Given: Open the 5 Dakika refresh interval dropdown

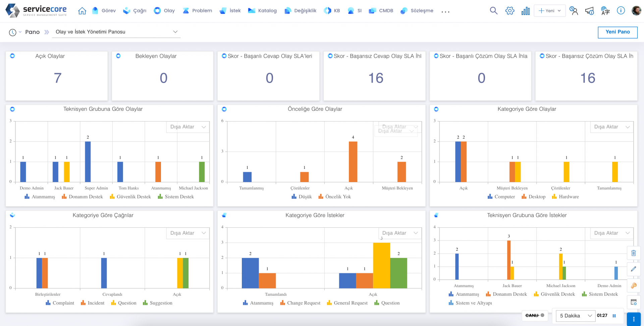Looking at the screenshot, I should [575, 316].
